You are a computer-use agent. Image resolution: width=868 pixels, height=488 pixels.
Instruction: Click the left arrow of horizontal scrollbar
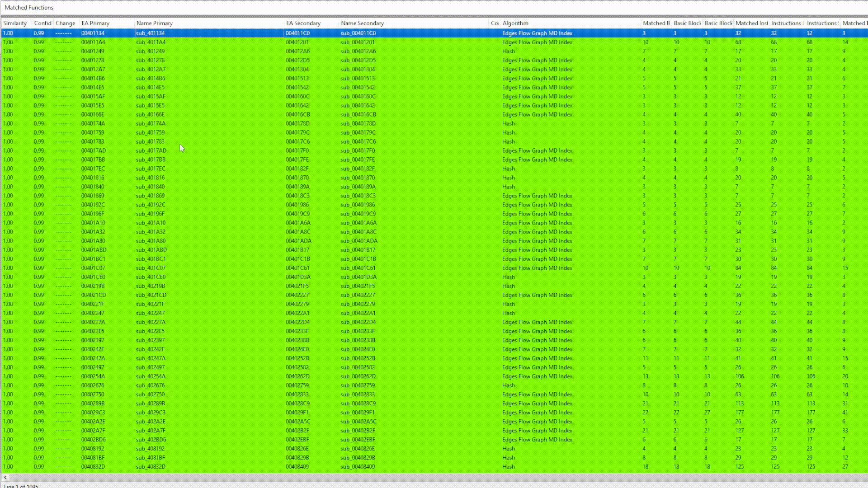5,477
